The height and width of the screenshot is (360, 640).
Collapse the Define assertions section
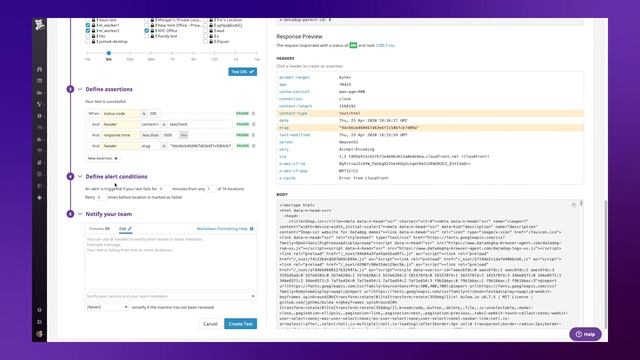pos(80,89)
